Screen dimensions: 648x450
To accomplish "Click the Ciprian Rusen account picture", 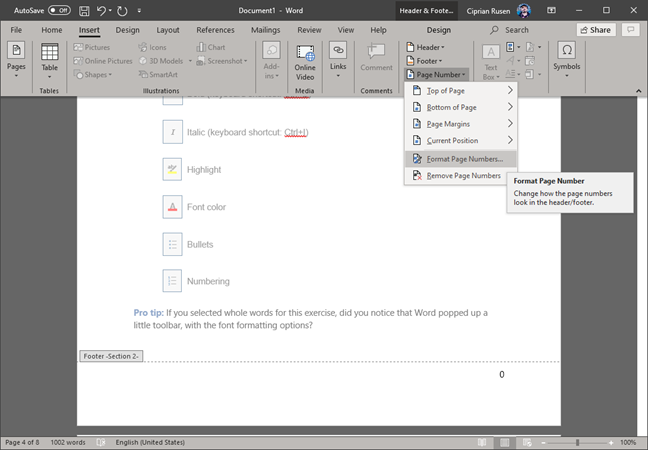I will (524, 11).
